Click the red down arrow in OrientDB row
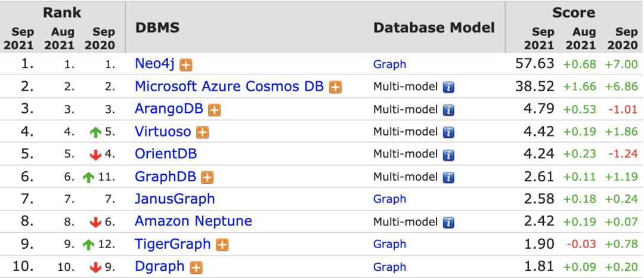Image resolution: width=644 pixels, height=278 pixels. pyautogui.click(x=95, y=155)
